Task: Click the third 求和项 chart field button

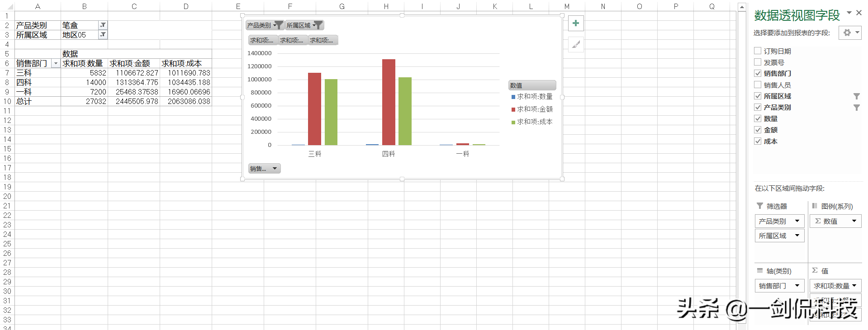Action: pos(323,40)
